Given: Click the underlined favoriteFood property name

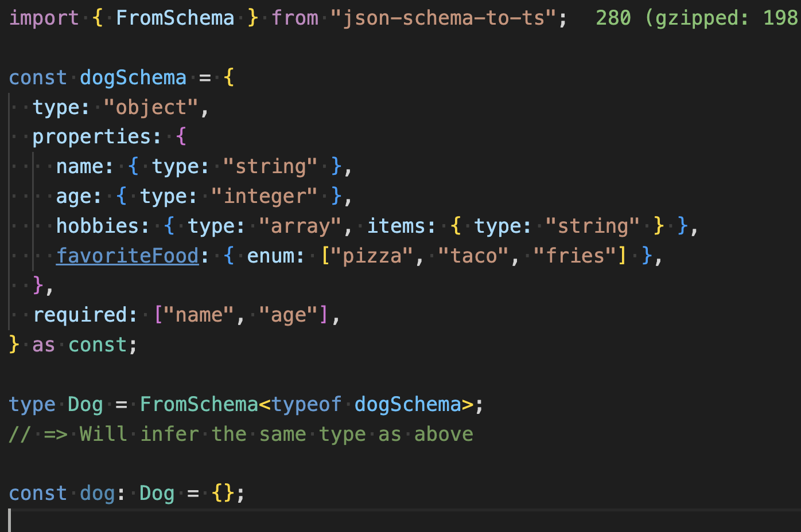Looking at the screenshot, I should pyautogui.click(x=127, y=256).
